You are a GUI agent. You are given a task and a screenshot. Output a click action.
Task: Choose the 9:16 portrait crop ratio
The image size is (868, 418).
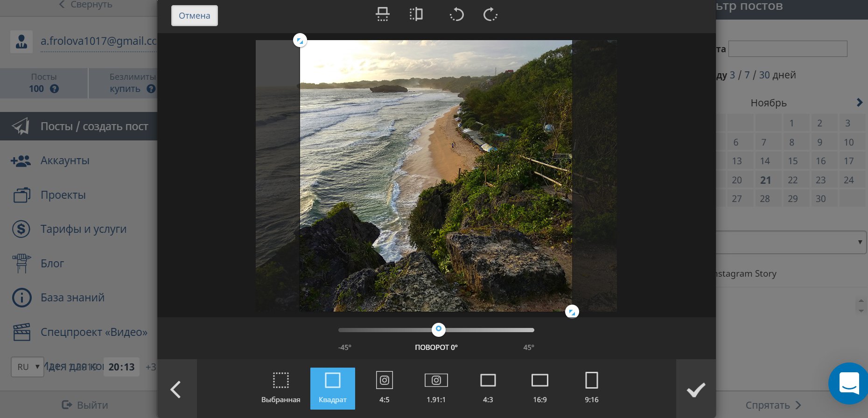point(592,388)
